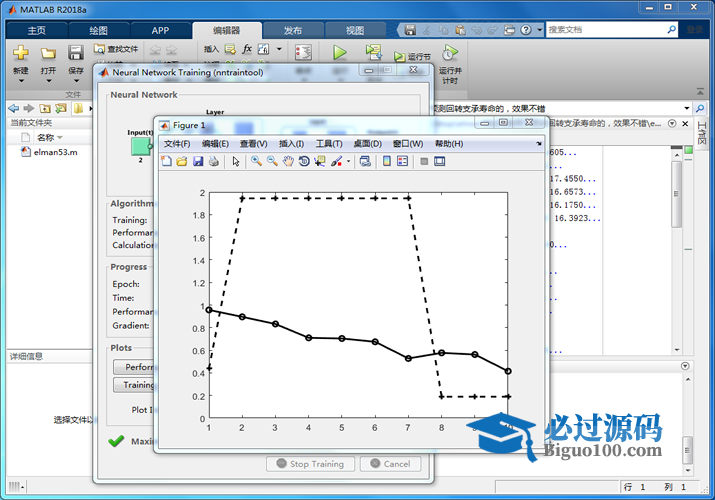Print the figure using the printer icon
The height and width of the screenshot is (500, 715).
[x=213, y=161]
